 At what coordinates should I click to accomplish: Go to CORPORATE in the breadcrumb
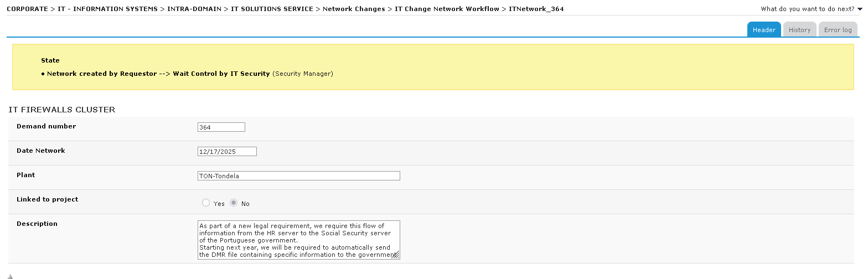27,9
